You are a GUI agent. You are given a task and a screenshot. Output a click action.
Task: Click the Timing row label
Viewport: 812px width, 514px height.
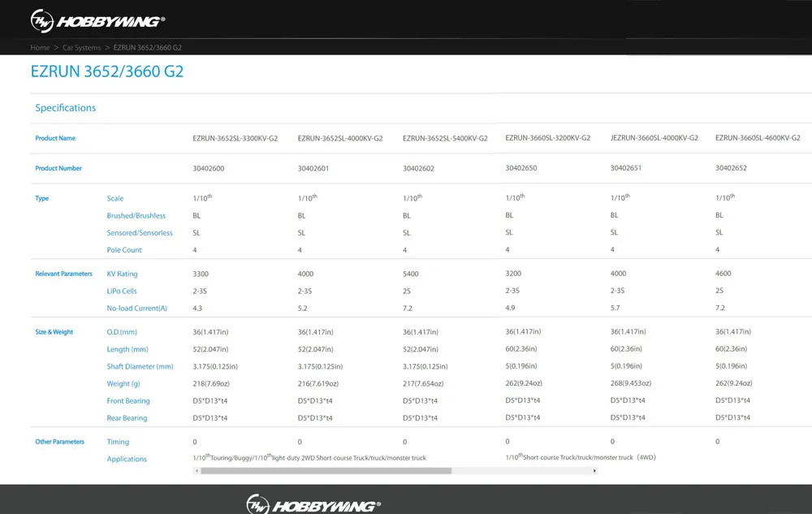[x=118, y=442]
